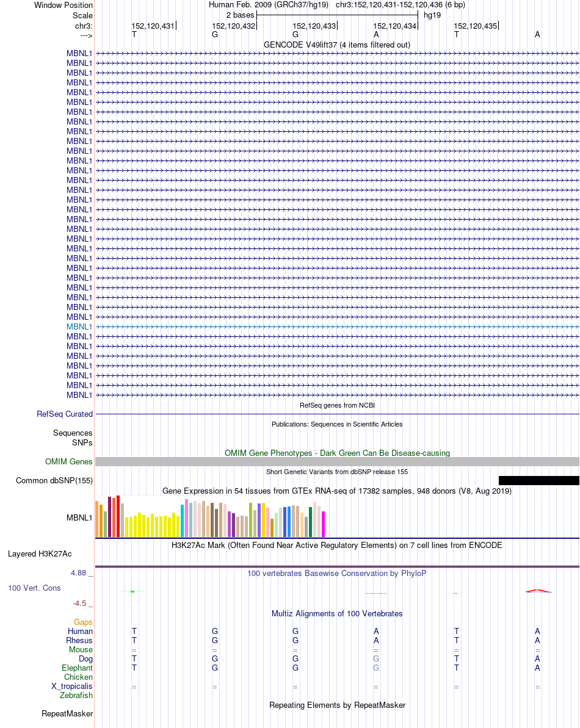
Task: Click the green OMIM Genes label
Action: [x=68, y=461]
